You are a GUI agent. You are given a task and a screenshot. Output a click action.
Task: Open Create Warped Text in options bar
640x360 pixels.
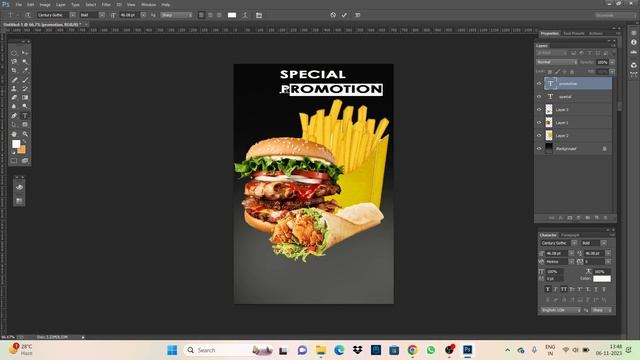pos(245,15)
